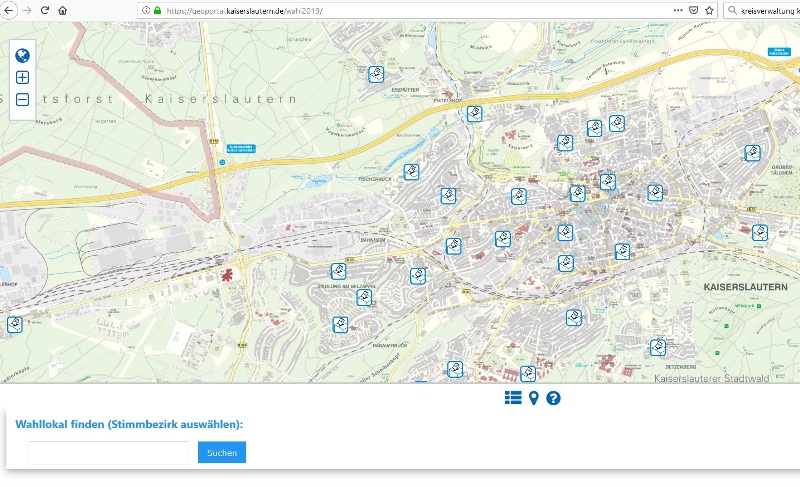Open the list view icon below map
Image resolution: width=800 pixels, height=487 pixels.
513,398
